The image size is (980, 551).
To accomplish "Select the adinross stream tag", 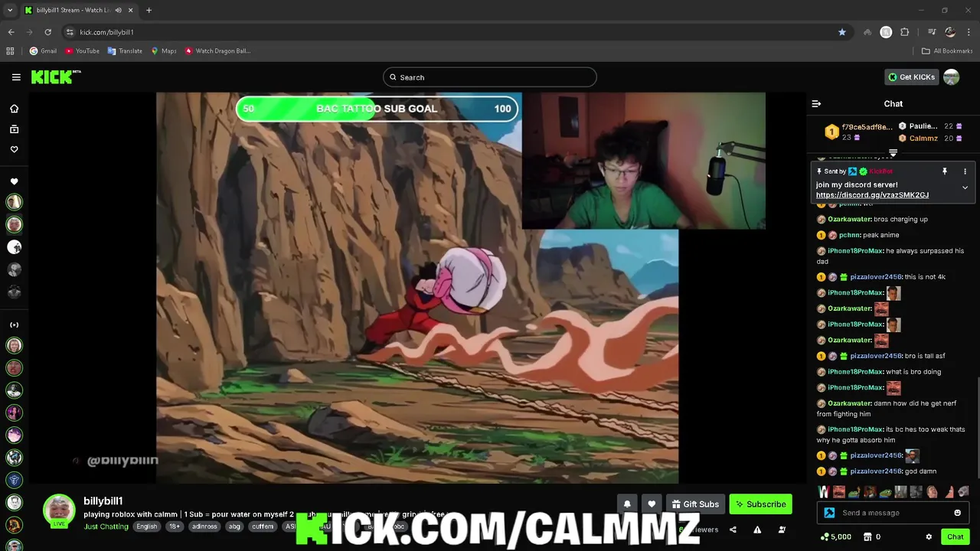I will point(204,527).
